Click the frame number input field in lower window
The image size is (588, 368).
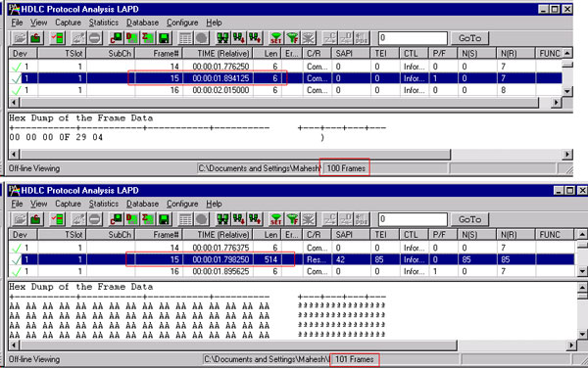413,219
